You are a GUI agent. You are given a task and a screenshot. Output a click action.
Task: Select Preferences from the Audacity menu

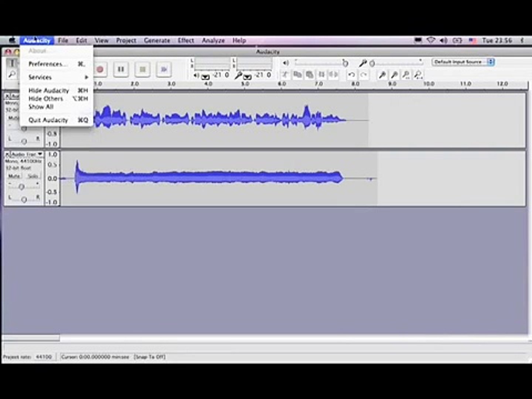click(57, 64)
